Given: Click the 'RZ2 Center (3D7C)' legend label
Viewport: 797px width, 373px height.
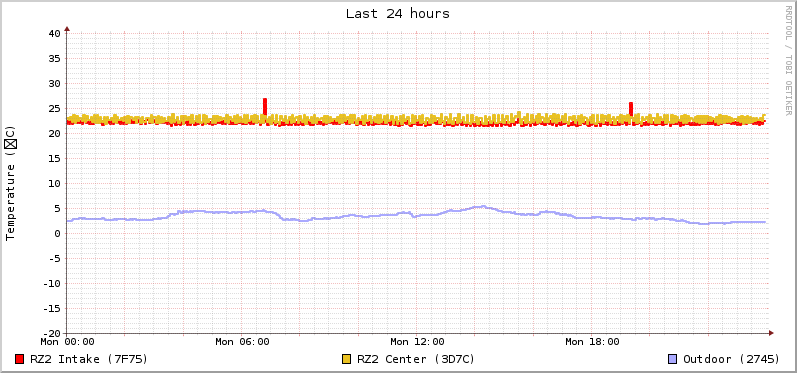Looking at the screenshot, I should [x=416, y=359].
